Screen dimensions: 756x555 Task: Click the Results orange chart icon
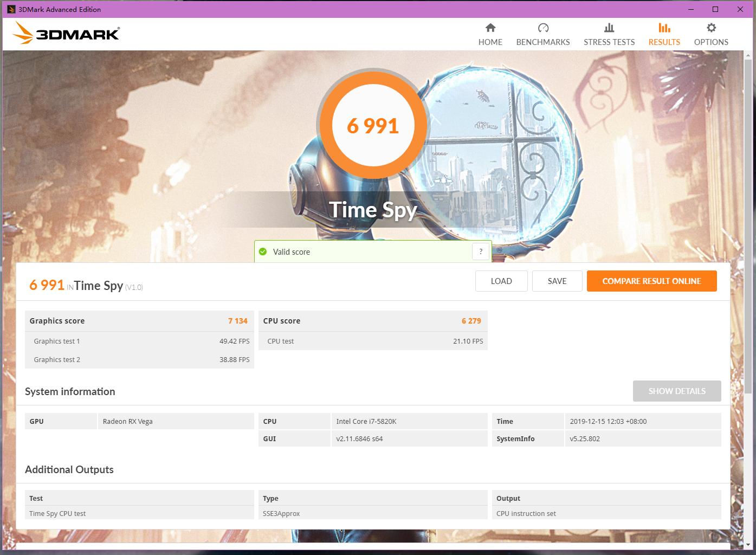pyautogui.click(x=664, y=28)
